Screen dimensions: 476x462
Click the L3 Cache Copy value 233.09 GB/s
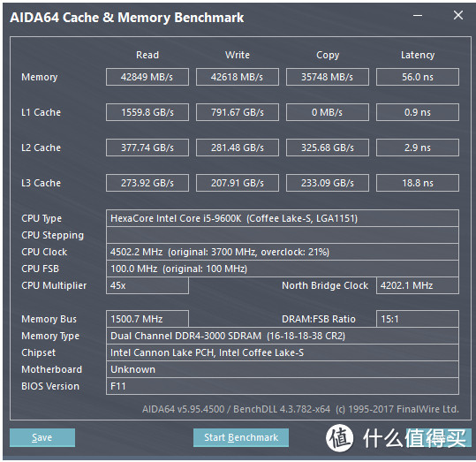coord(328,183)
